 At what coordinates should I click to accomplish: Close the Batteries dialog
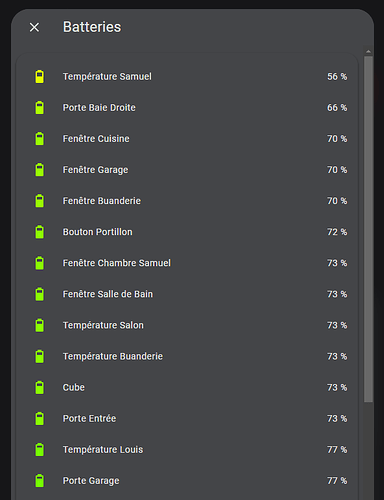pyautogui.click(x=34, y=27)
